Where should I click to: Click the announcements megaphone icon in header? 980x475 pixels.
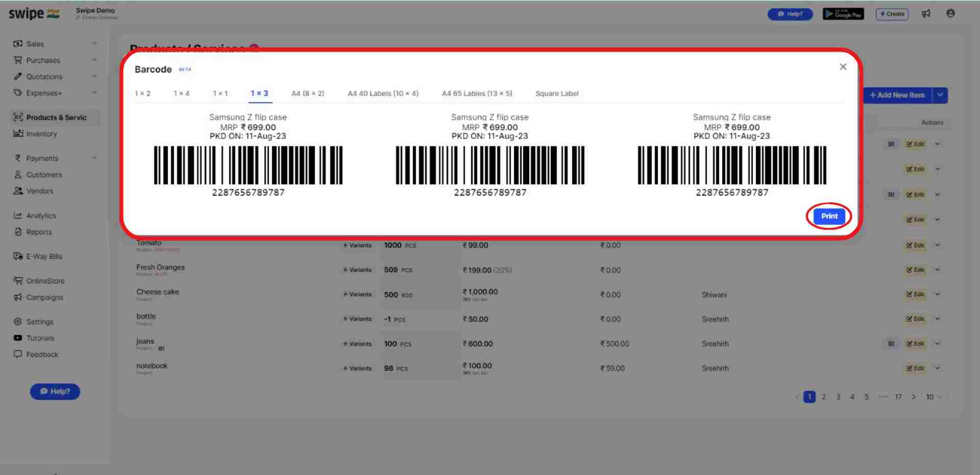pyautogui.click(x=926, y=14)
